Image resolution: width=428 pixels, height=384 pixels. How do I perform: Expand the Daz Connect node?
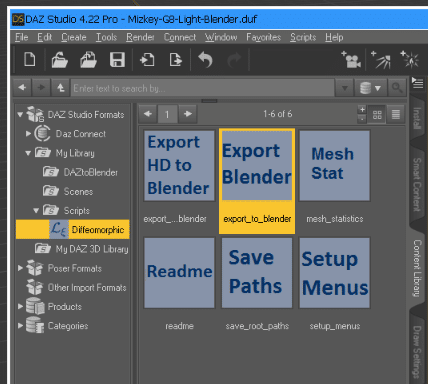point(28,134)
